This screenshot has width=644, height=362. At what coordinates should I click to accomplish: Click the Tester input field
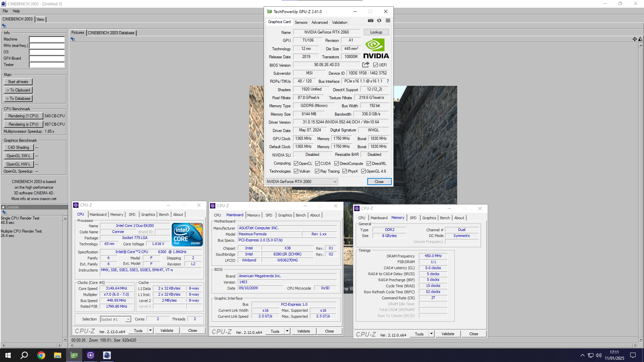(47, 65)
